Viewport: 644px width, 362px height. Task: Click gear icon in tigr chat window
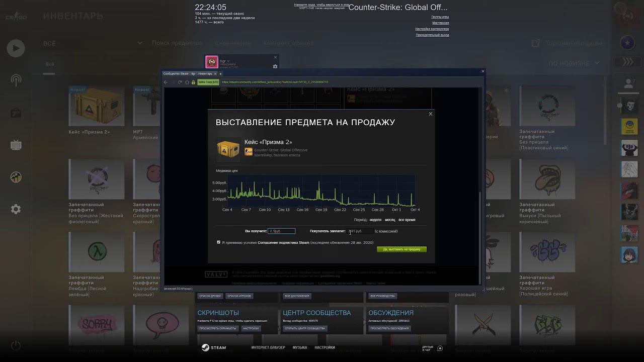coord(275,66)
